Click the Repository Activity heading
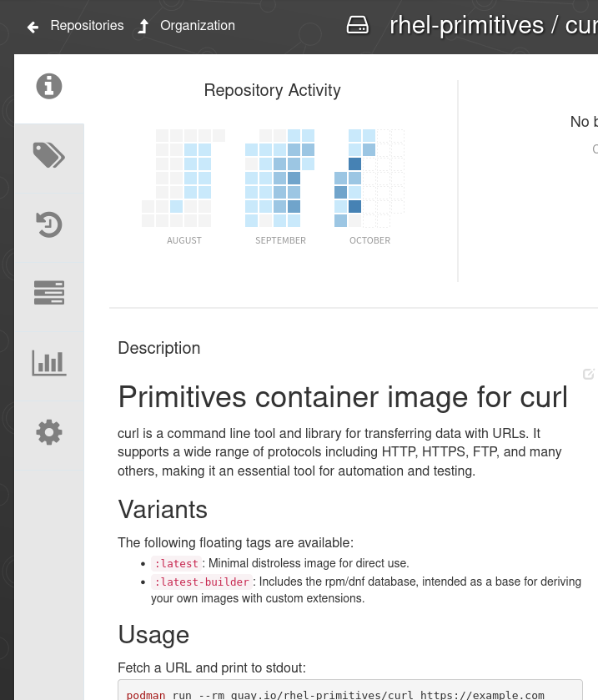The image size is (598, 700). pyautogui.click(x=272, y=90)
